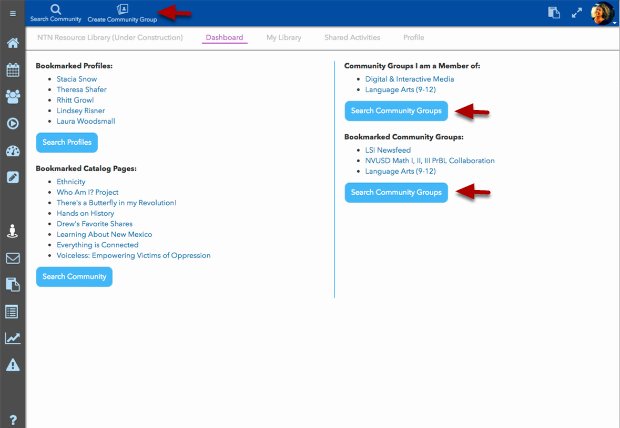The height and width of the screenshot is (428, 620).
Task: Open the user avatar menu
Action: (x=602, y=13)
